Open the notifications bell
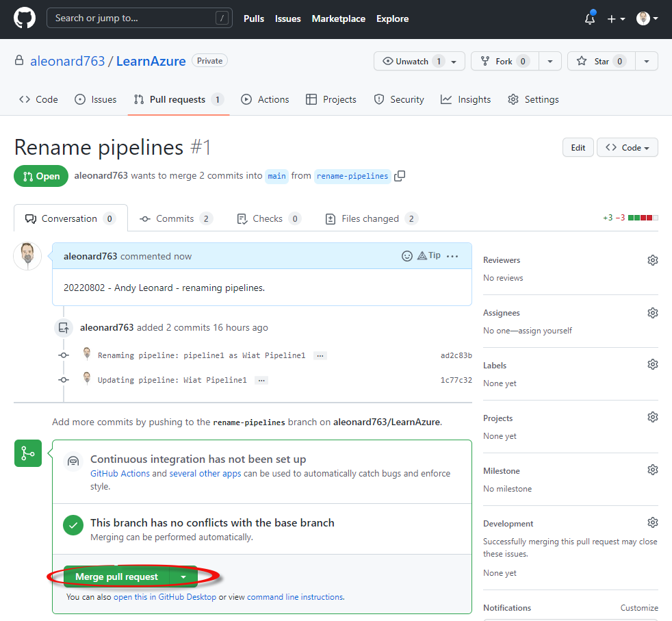The width and height of the screenshot is (672, 621). (x=590, y=18)
